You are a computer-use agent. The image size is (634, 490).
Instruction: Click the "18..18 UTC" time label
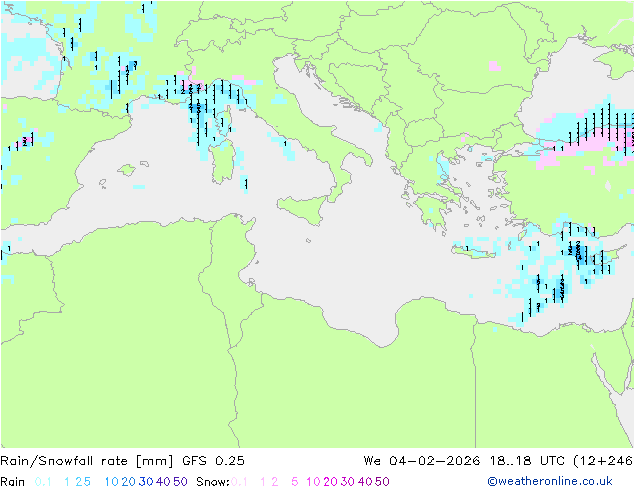[527, 461]
